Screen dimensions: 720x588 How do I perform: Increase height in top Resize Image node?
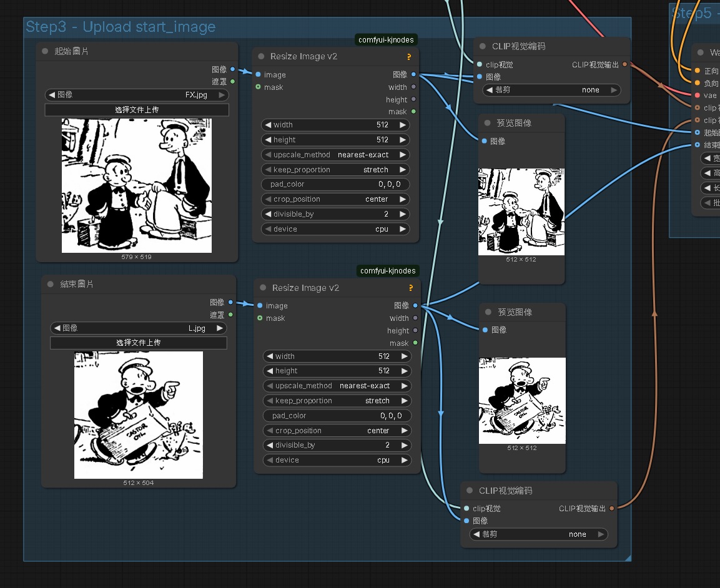click(403, 140)
